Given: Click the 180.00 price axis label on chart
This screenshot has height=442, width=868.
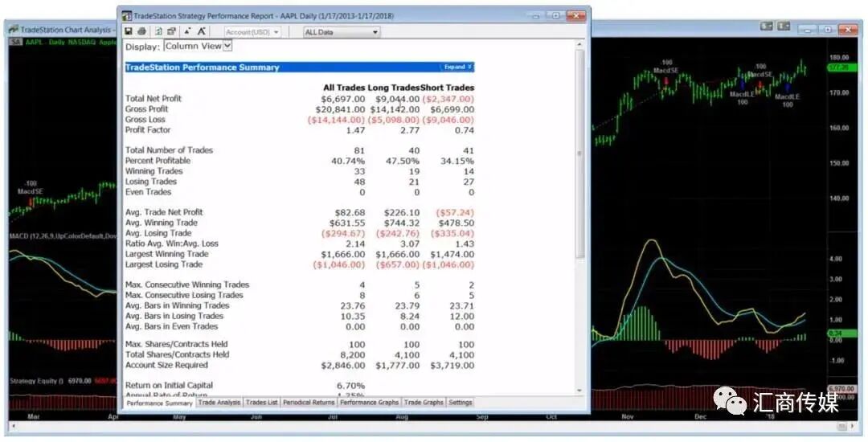Looking at the screenshot, I should (839, 58).
